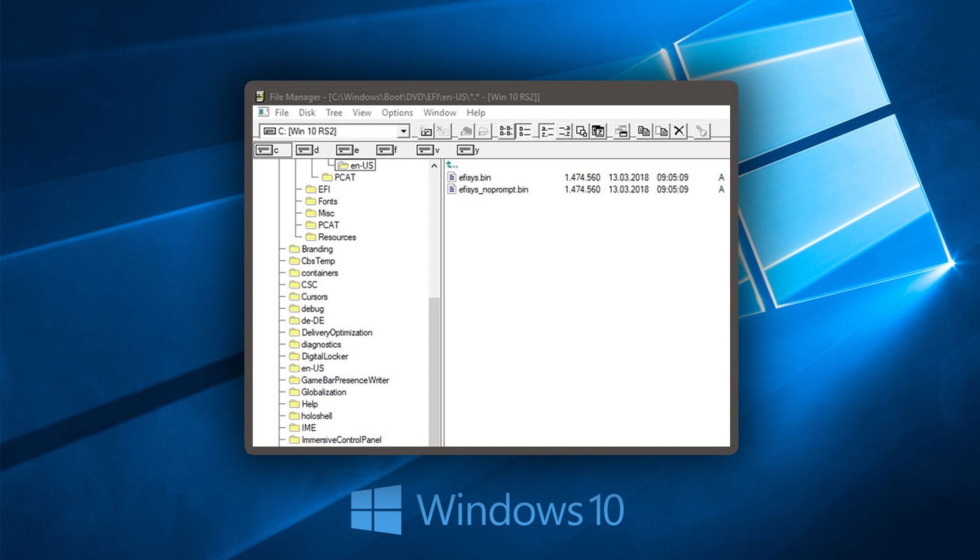This screenshot has width=980, height=560.
Task: Click the Sort by Name (a-z) icon
Action: 547,131
